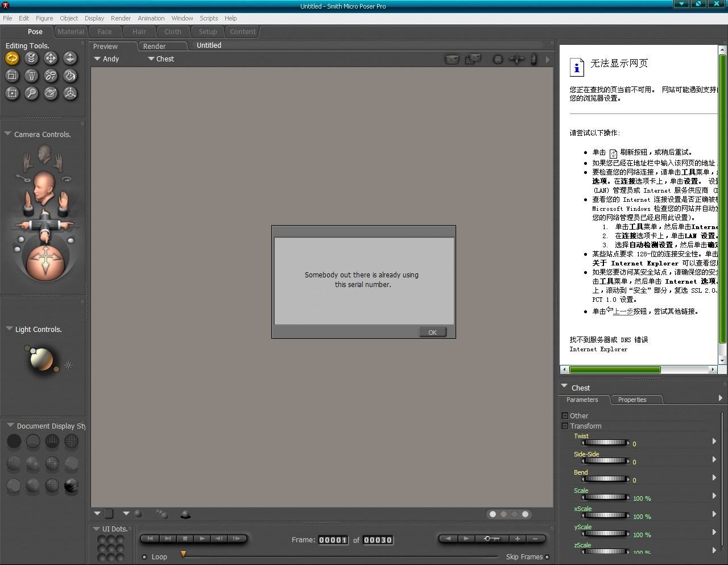728x565 pixels.
Task: Click the Twist parameter dial
Action: pyautogui.click(x=605, y=443)
